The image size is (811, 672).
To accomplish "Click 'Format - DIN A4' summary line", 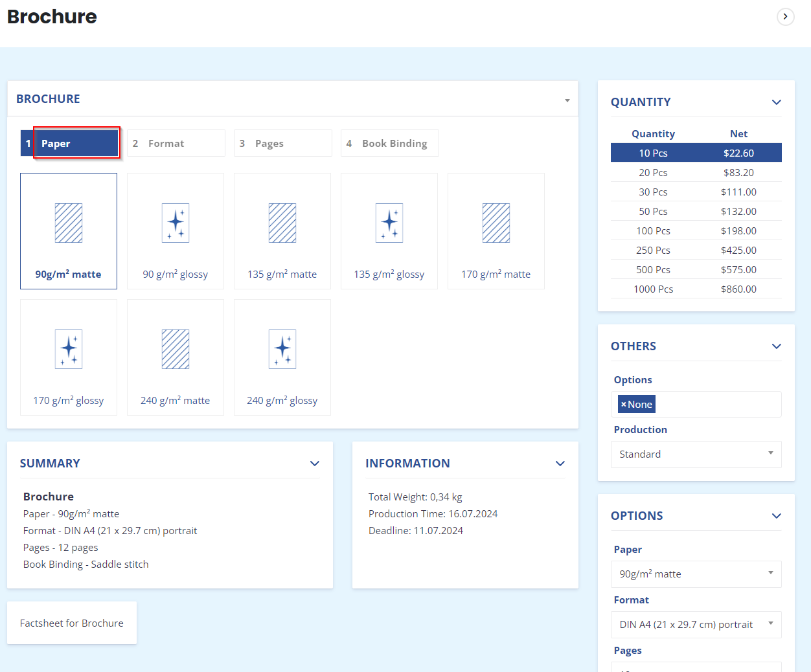I will point(110,531).
